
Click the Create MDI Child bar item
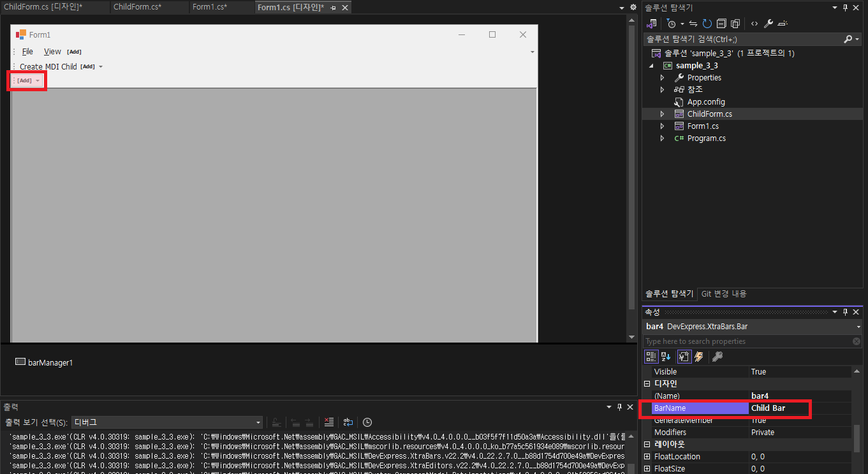point(48,66)
